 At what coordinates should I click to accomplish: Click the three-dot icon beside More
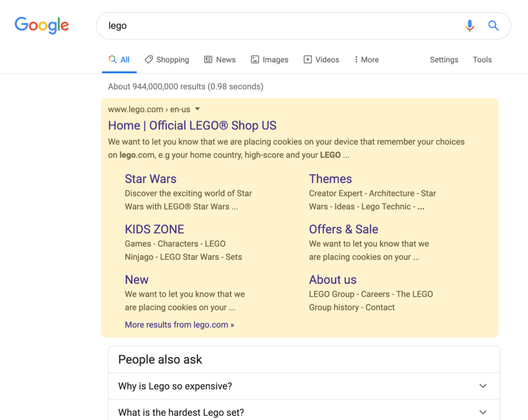pos(356,60)
